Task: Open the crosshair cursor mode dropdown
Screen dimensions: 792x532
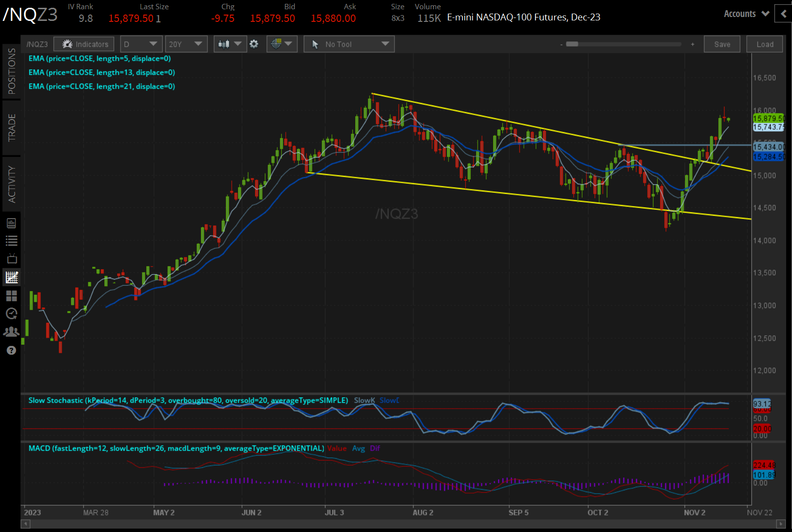Action: point(282,44)
